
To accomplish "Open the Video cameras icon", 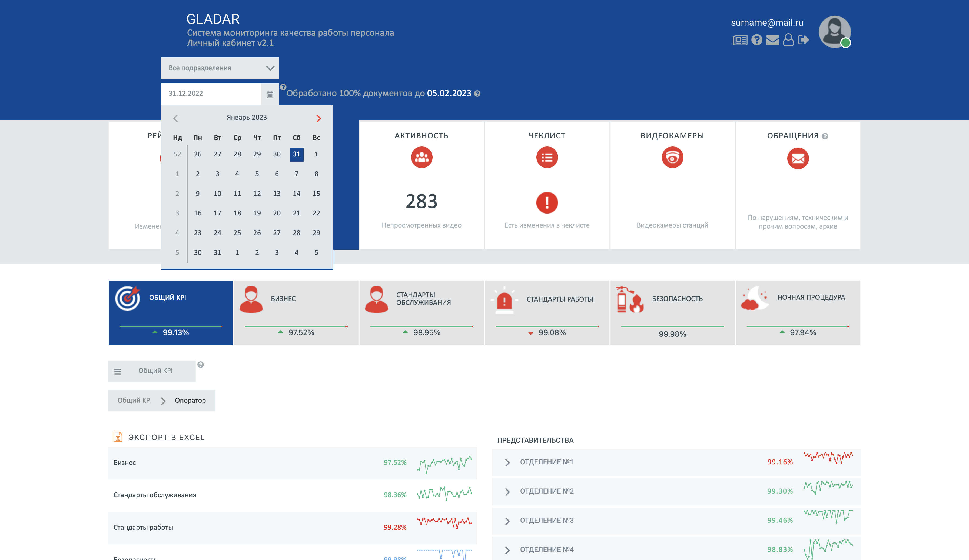I will (x=672, y=157).
